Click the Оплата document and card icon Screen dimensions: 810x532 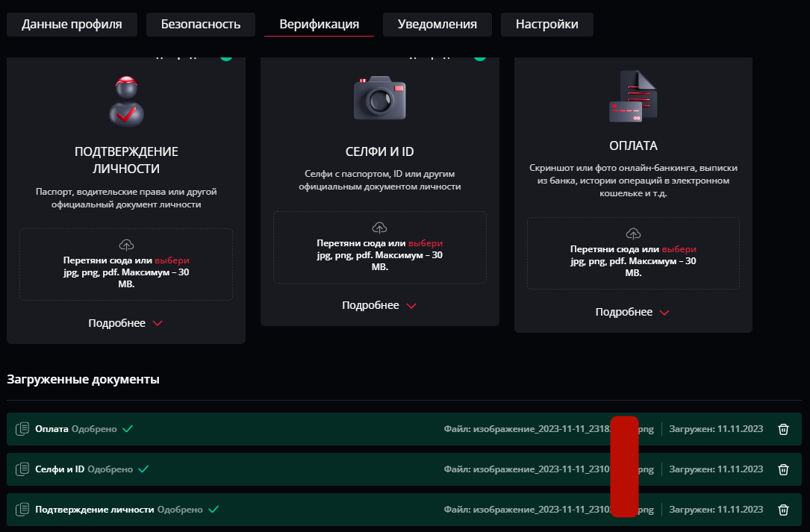(633, 96)
